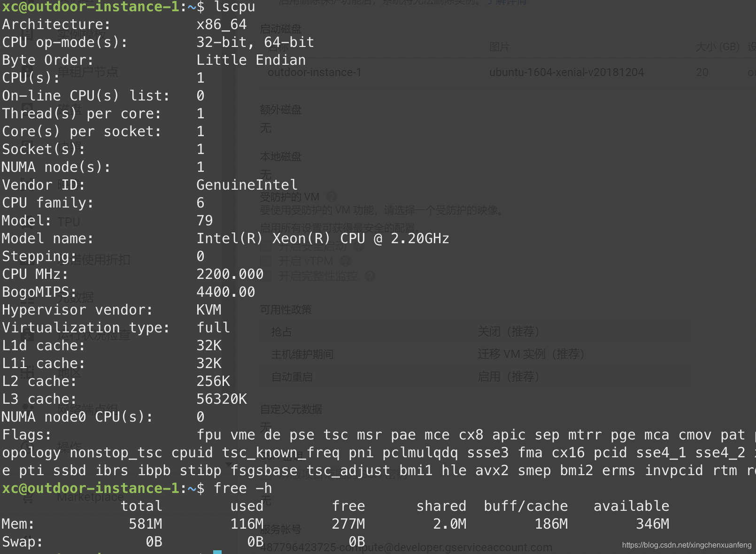Viewport: 756px width, 554px height.
Task: Click the TPU sidebar icon
Action: pos(27,221)
